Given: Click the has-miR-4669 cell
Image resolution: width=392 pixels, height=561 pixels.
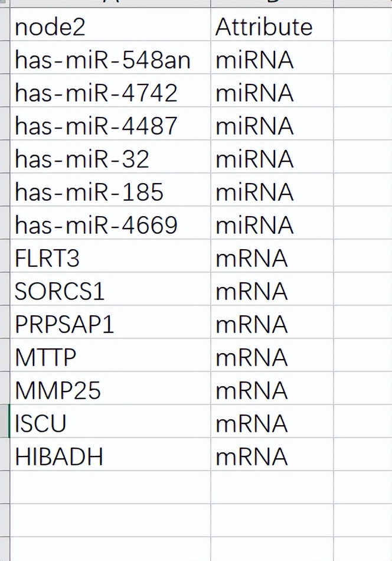Looking at the screenshot, I should [110, 226].
